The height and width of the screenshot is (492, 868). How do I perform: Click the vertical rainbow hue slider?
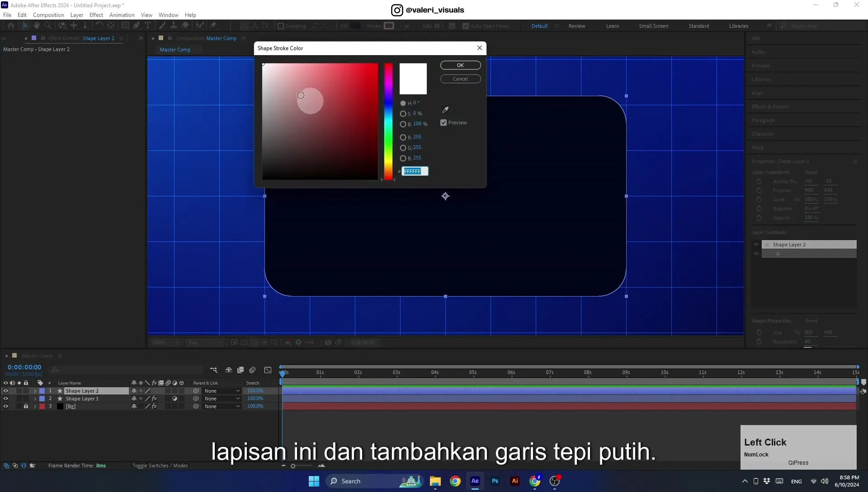388,122
